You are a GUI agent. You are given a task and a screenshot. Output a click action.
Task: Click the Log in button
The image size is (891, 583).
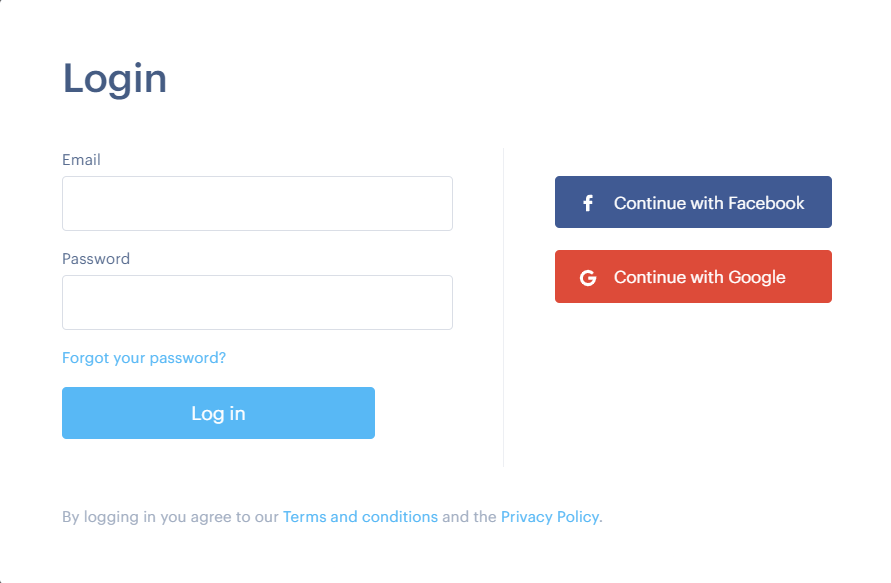pos(218,412)
